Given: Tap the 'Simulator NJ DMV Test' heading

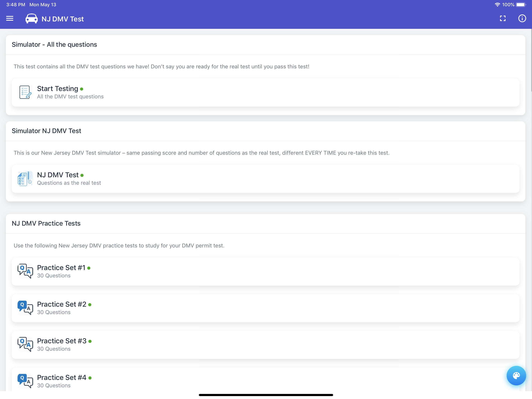Looking at the screenshot, I should click(46, 131).
